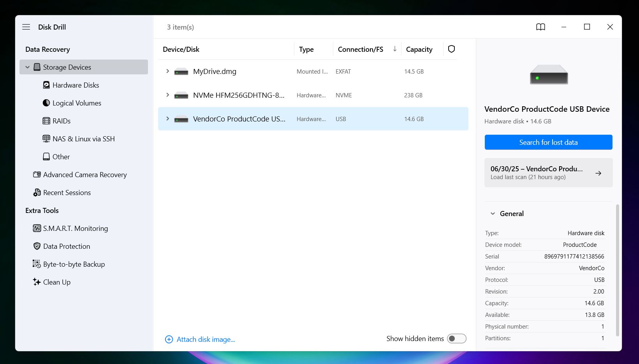This screenshot has height=364, width=639.
Task: Click the serial number 8969791177412138566
Action: point(574,256)
